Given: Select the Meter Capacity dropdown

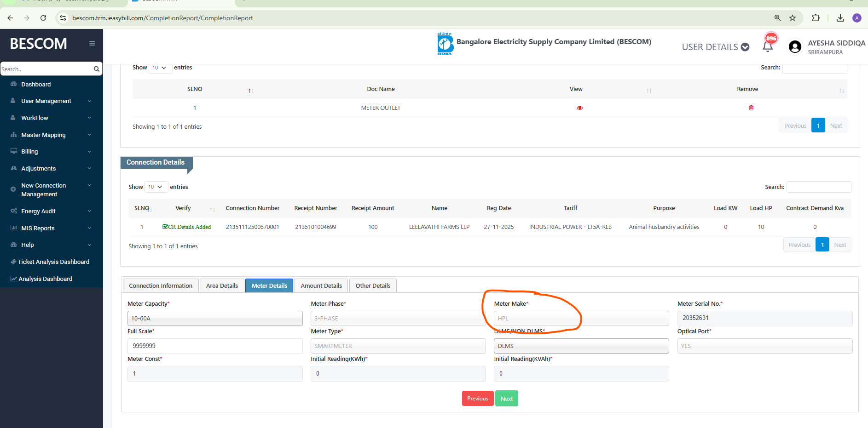Looking at the screenshot, I should click(x=215, y=318).
